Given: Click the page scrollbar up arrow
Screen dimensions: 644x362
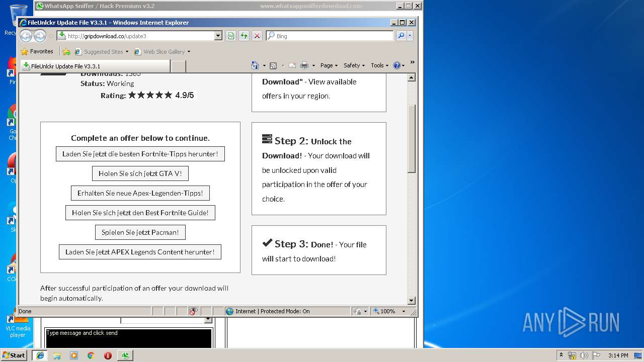Looking at the screenshot, I should pos(412,77).
